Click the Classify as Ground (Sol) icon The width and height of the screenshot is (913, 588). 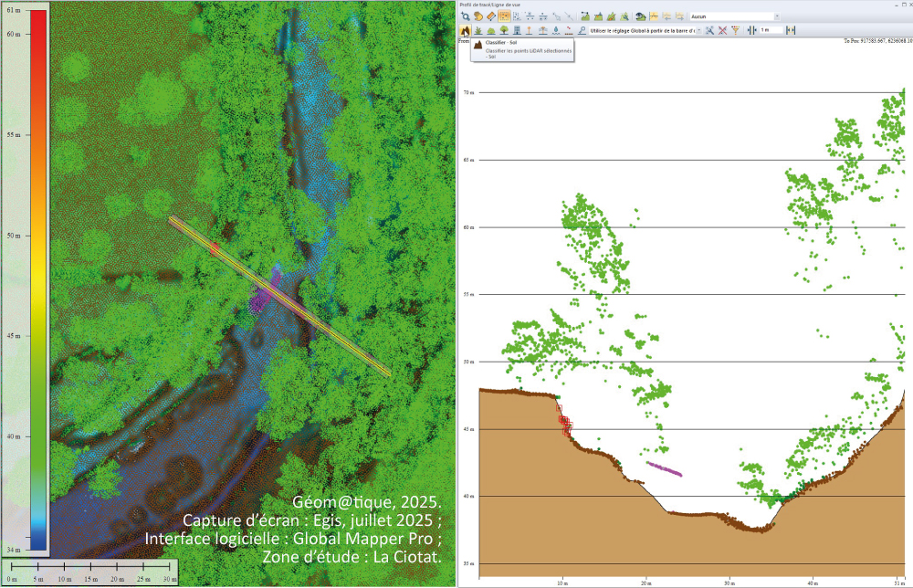465,30
